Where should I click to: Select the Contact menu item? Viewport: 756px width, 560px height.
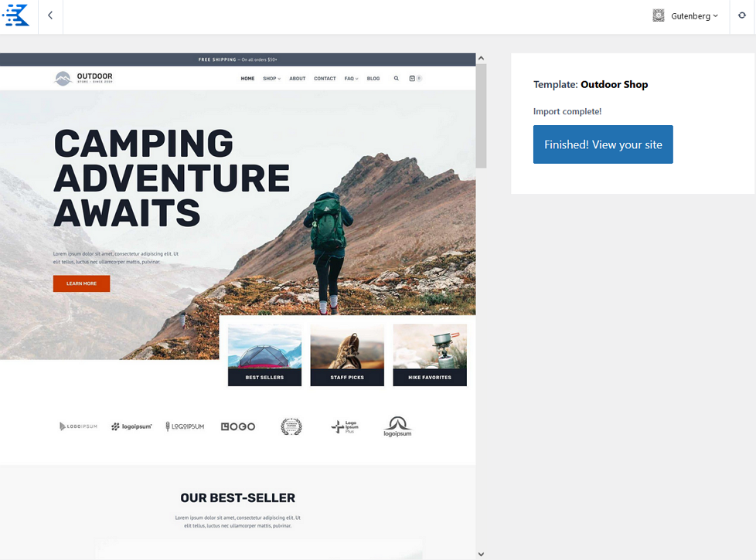tap(325, 79)
